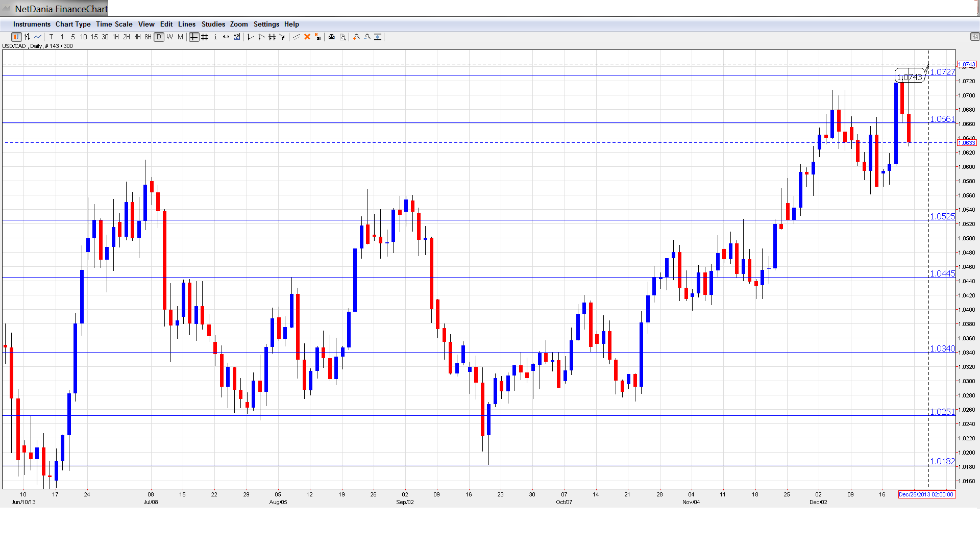Select the 4H timeframe button
980x551 pixels.
[x=137, y=37]
